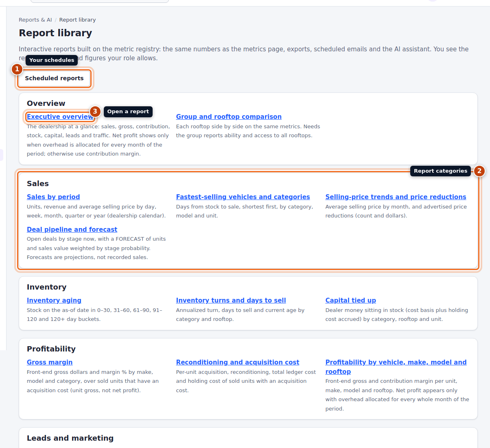Open Profitability by vehicle, make, model report
This screenshot has height=448, width=490.
(x=396, y=367)
